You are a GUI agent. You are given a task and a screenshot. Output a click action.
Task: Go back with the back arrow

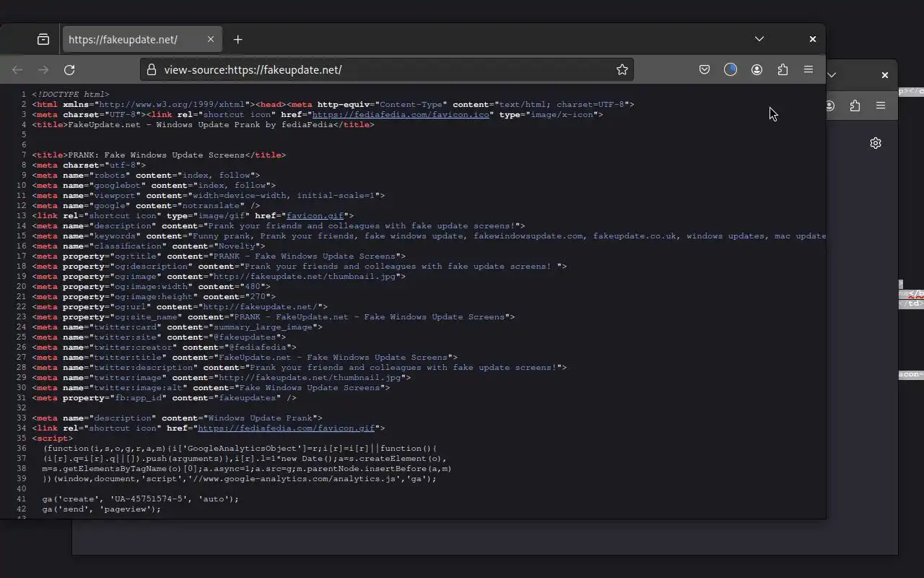click(x=17, y=69)
